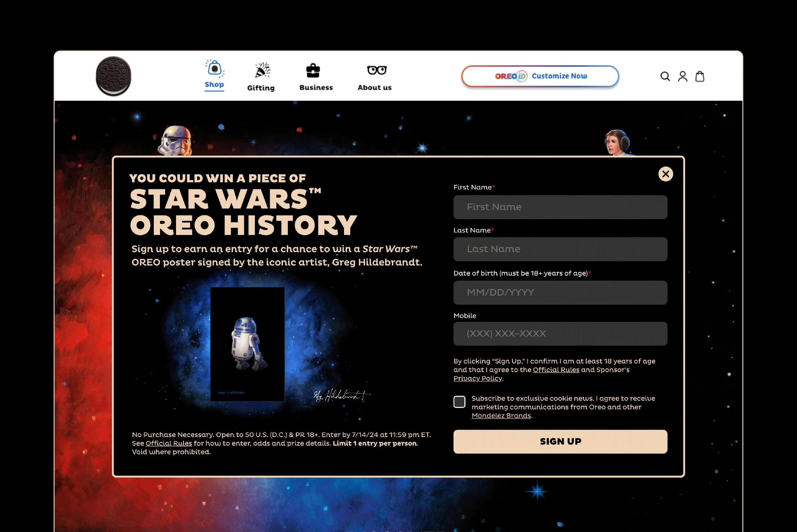Check the subscribe to cookie news checkbox
The width and height of the screenshot is (797, 532).
point(459,402)
